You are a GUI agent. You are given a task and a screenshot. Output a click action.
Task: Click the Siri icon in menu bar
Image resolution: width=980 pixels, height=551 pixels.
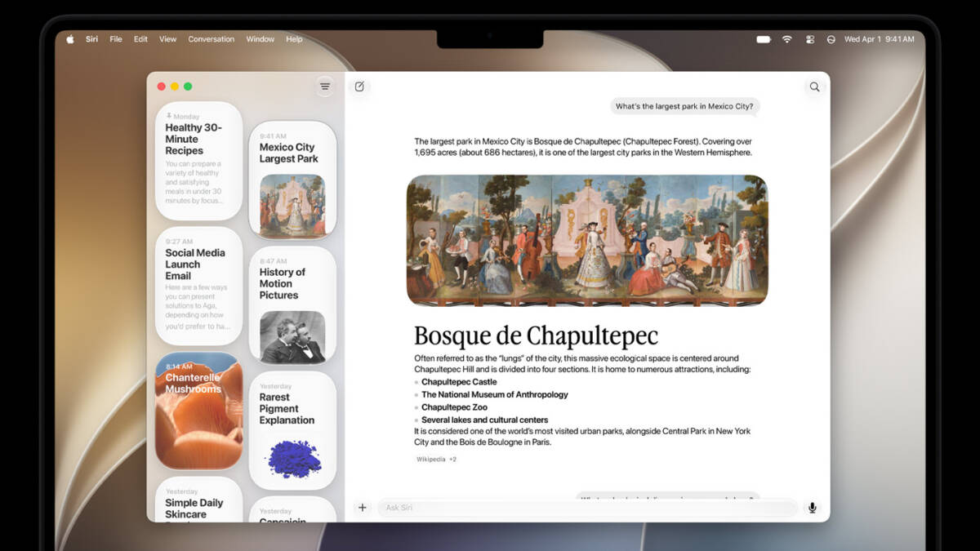[831, 39]
